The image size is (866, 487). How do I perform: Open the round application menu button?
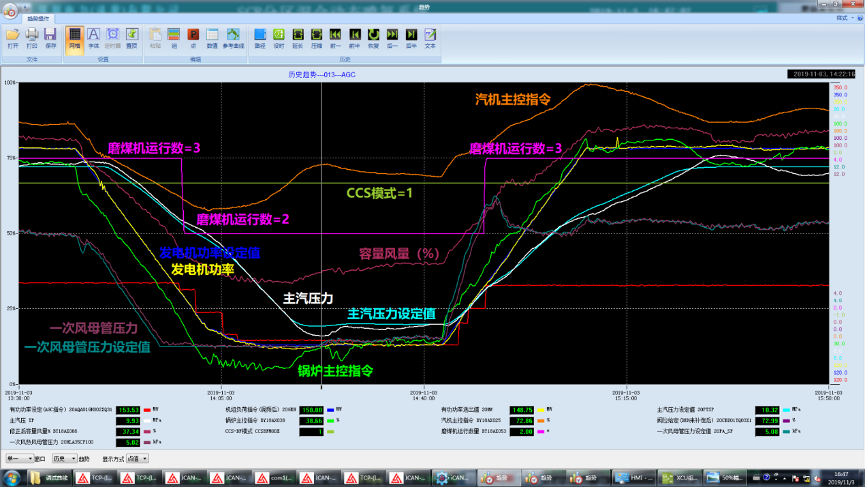10,8
